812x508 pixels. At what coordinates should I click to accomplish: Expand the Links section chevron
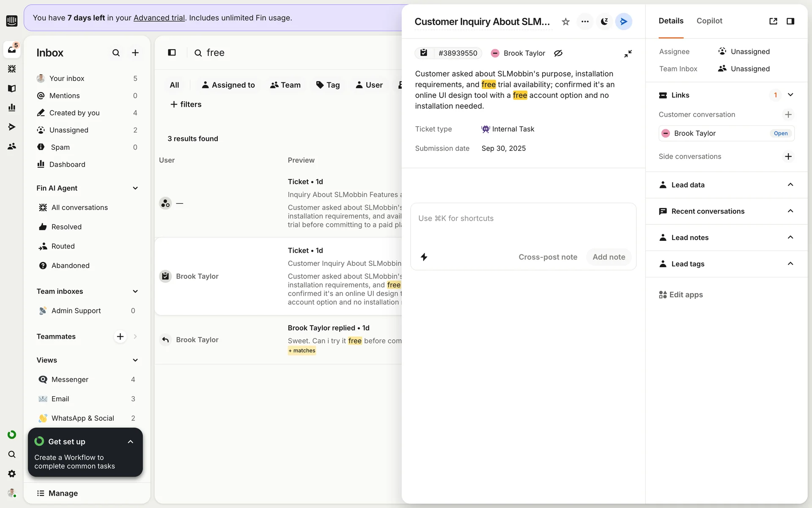tap(790, 95)
